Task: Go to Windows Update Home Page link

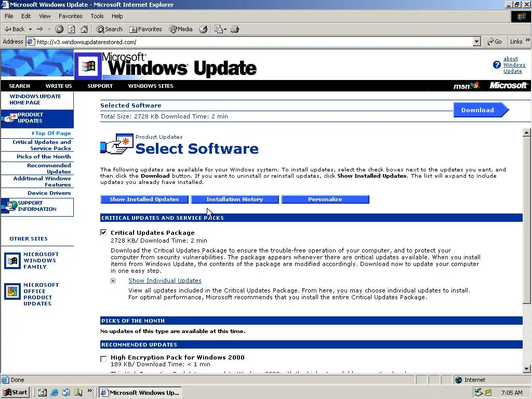Action: (x=35, y=99)
